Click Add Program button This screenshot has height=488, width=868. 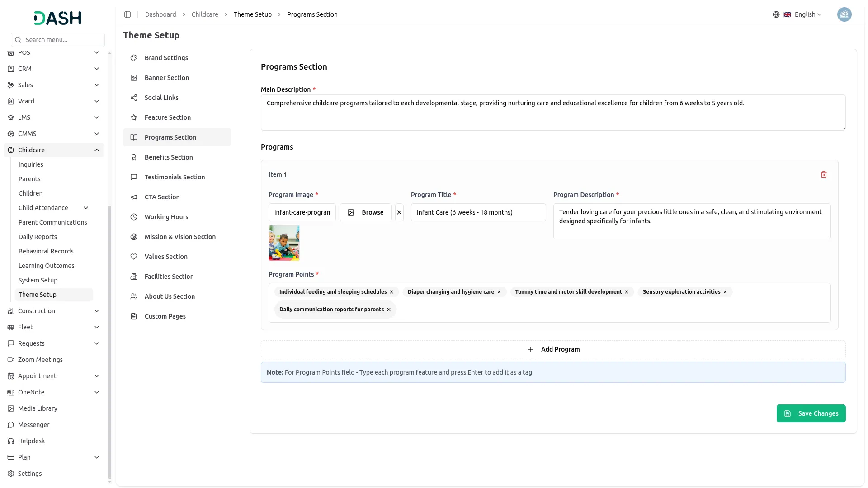coord(553,349)
